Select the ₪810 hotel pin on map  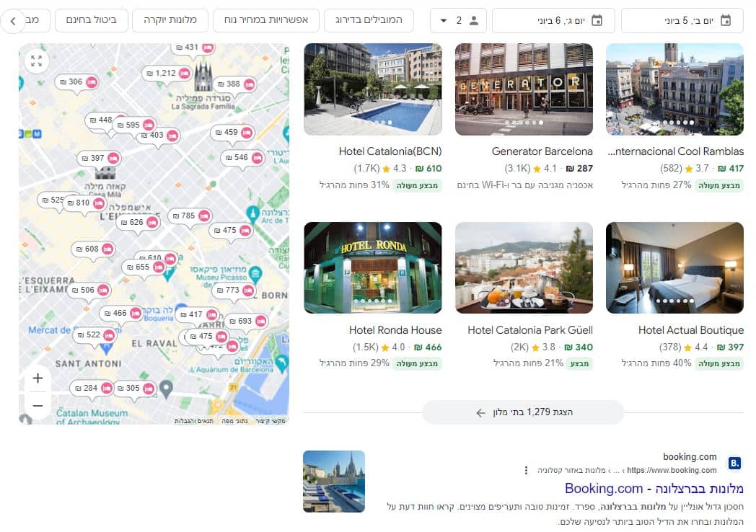point(85,203)
